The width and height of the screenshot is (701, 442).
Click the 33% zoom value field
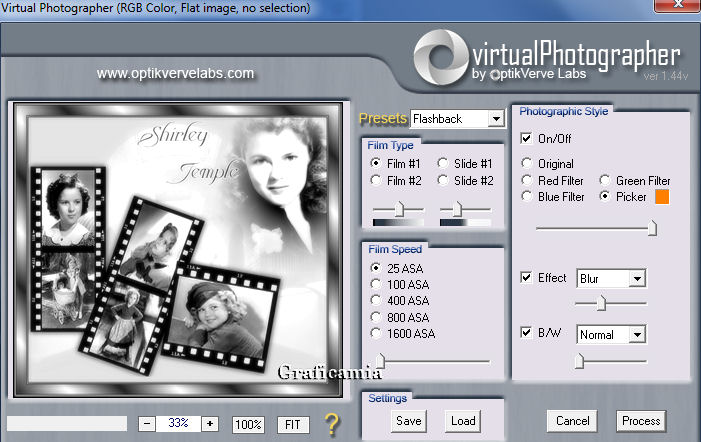click(178, 423)
